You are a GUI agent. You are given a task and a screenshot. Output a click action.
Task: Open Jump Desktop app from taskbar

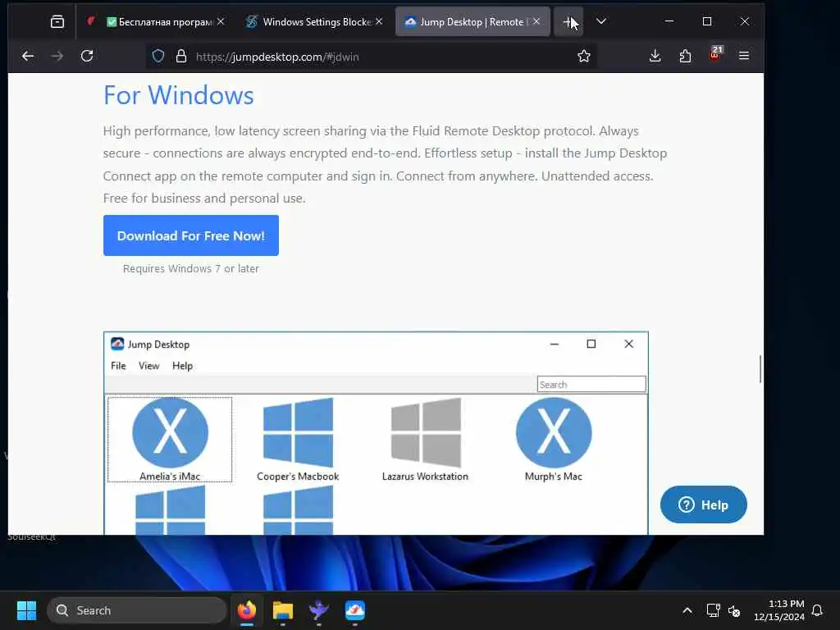point(354,610)
